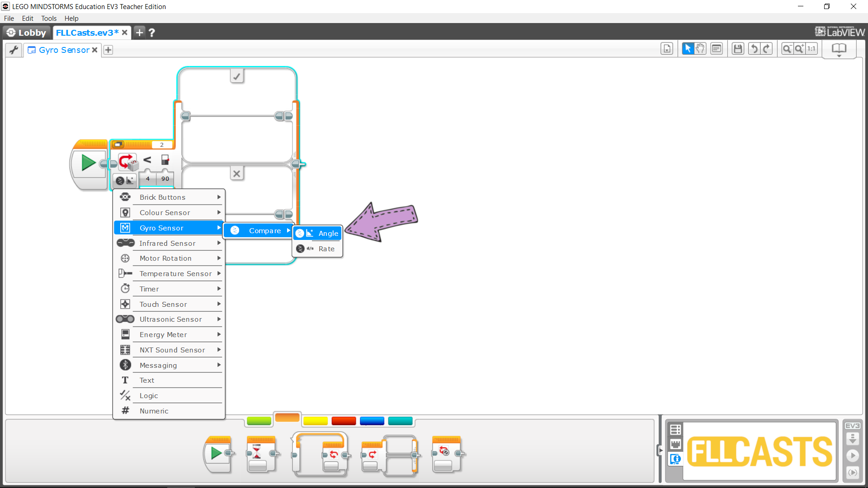Select the green Action palette tab
The width and height of the screenshot is (868, 488).
tap(259, 421)
